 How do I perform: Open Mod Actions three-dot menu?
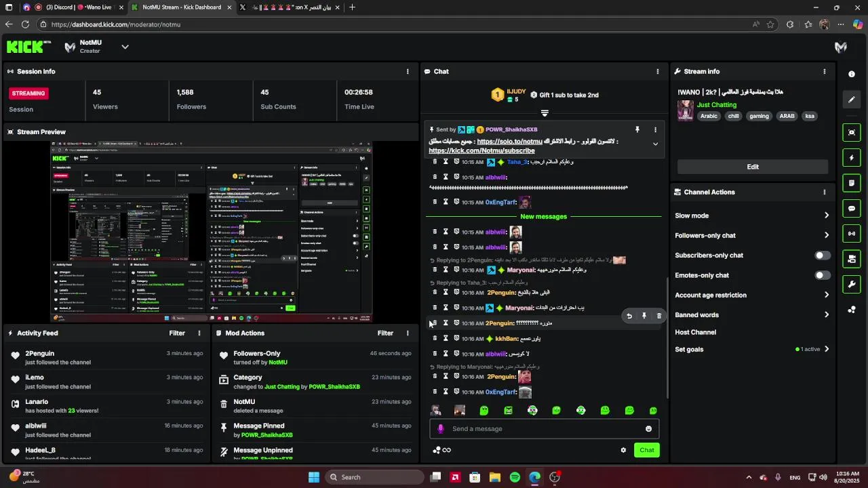point(408,333)
